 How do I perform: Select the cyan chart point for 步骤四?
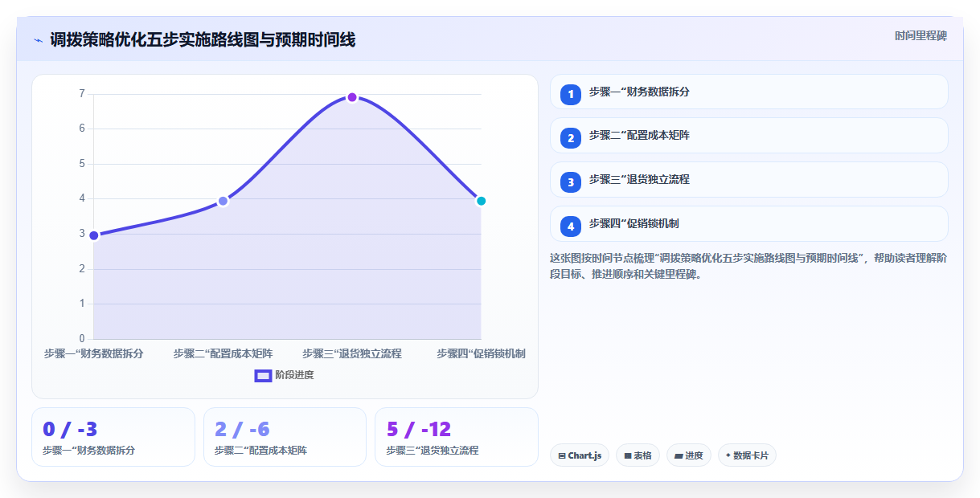pyautogui.click(x=481, y=201)
